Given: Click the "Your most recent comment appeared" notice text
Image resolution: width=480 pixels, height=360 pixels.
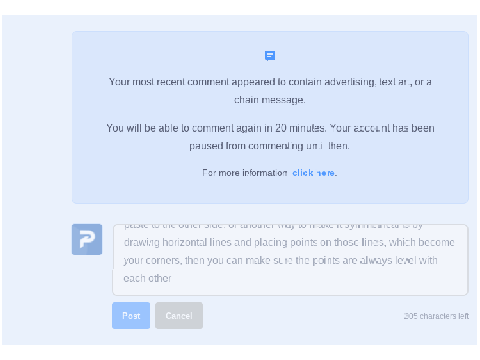Looking at the screenshot, I should (270, 82).
